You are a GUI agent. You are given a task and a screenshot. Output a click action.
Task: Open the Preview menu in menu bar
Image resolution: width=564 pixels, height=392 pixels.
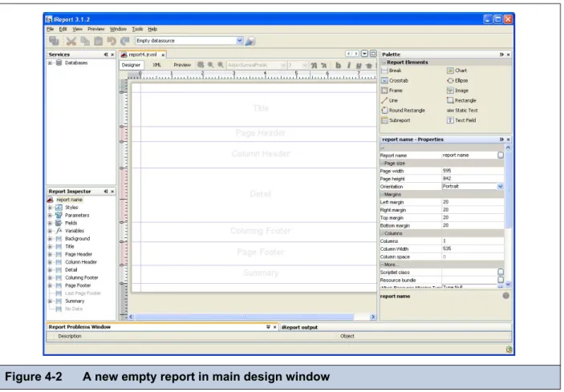(96, 29)
